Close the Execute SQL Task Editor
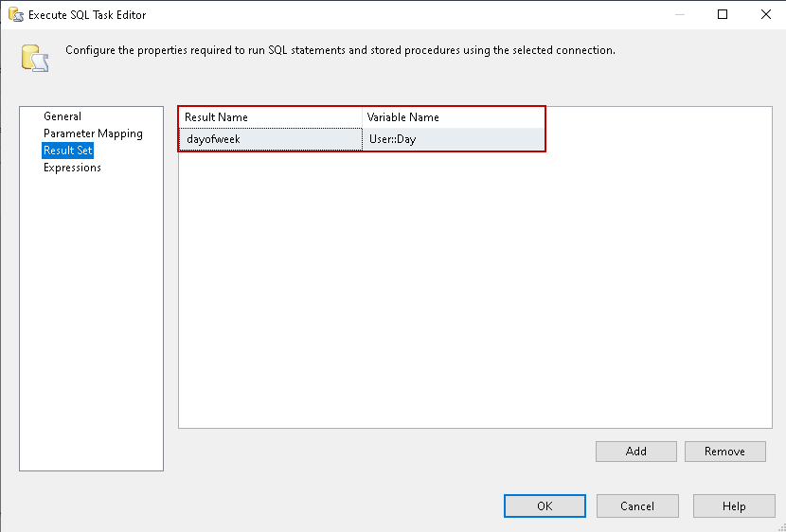The image size is (786, 532). 765,15
